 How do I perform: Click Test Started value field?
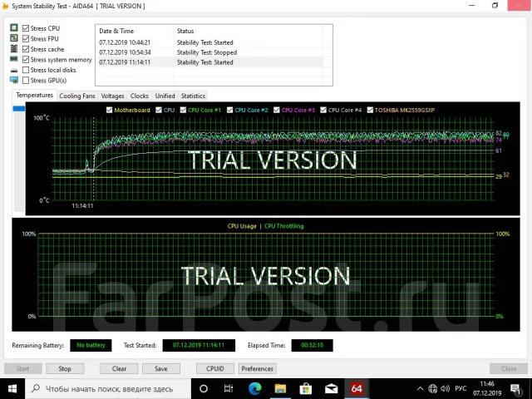[x=199, y=345]
